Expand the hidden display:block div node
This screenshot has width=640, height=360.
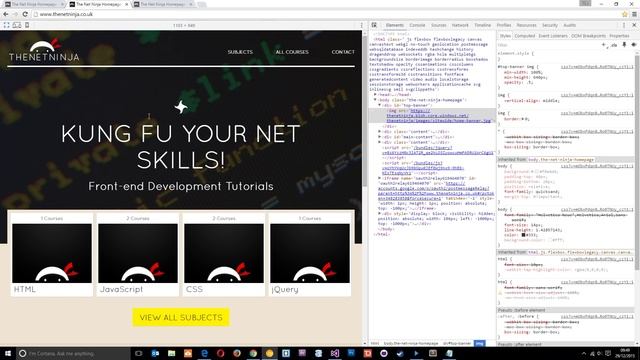pos(380,213)
